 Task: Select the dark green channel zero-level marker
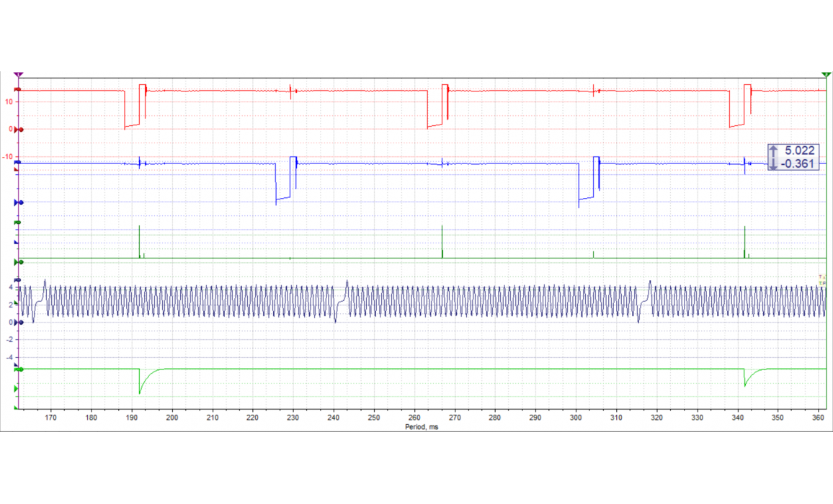point(20,262)
